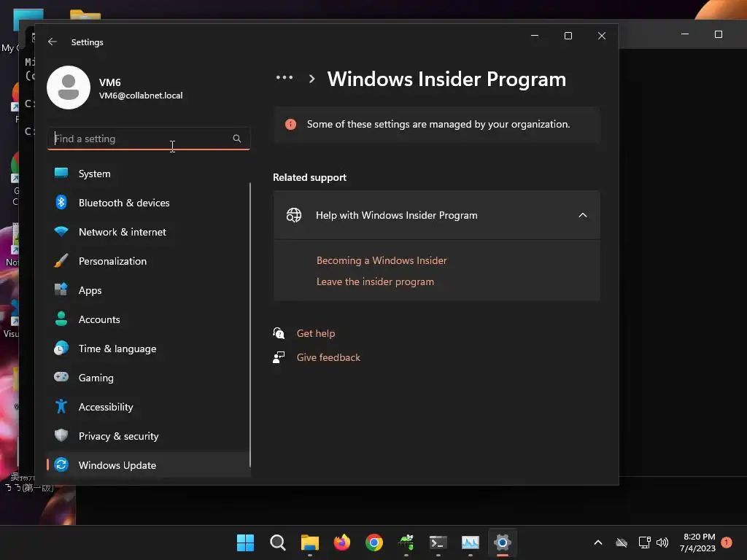Screen dimensions: 747x560
Task: Launch Google Chrome from taskbar
Action: click(x=374, y=542)
